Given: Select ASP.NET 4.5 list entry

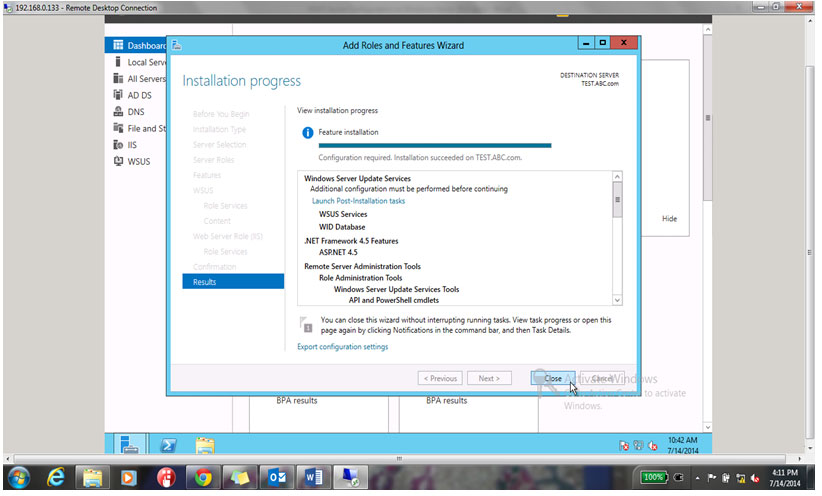Looking at the screenshot, I should click(338, 252).
